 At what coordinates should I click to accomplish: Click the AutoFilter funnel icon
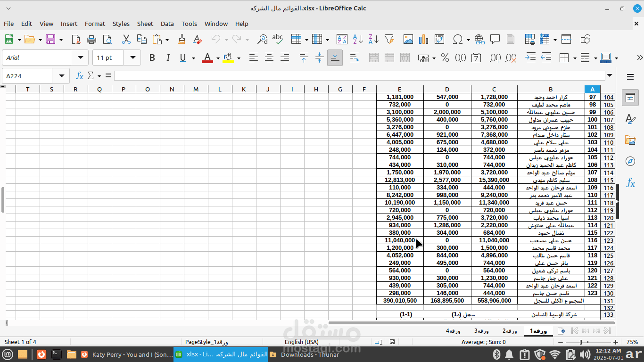tap(389, 39)
